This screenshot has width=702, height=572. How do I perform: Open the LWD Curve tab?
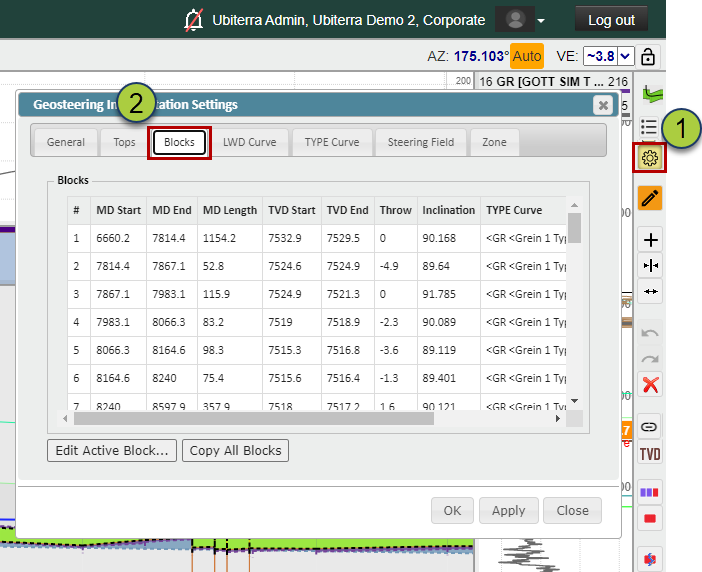249,142
